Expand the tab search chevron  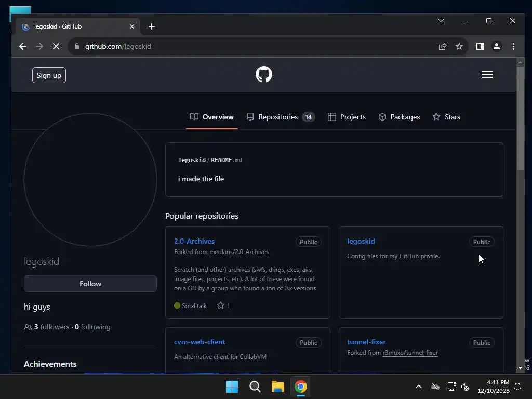coord(441,21)
